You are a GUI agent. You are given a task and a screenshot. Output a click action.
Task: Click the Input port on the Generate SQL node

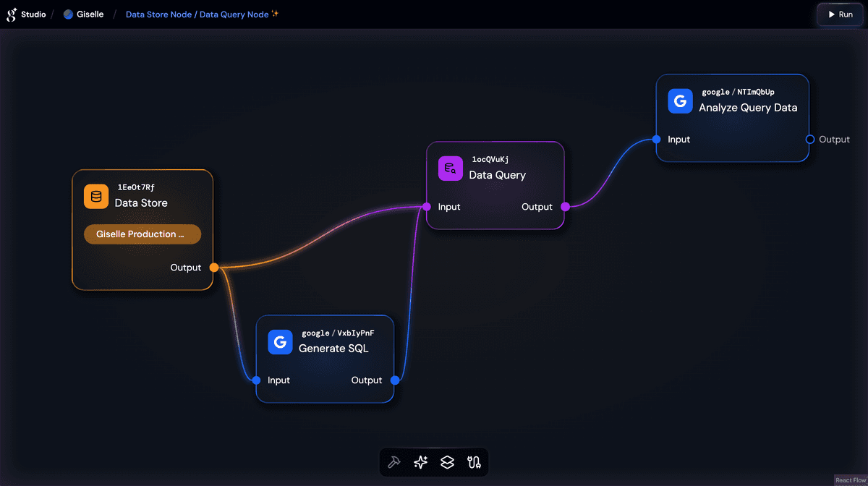(x=256, y=380)
